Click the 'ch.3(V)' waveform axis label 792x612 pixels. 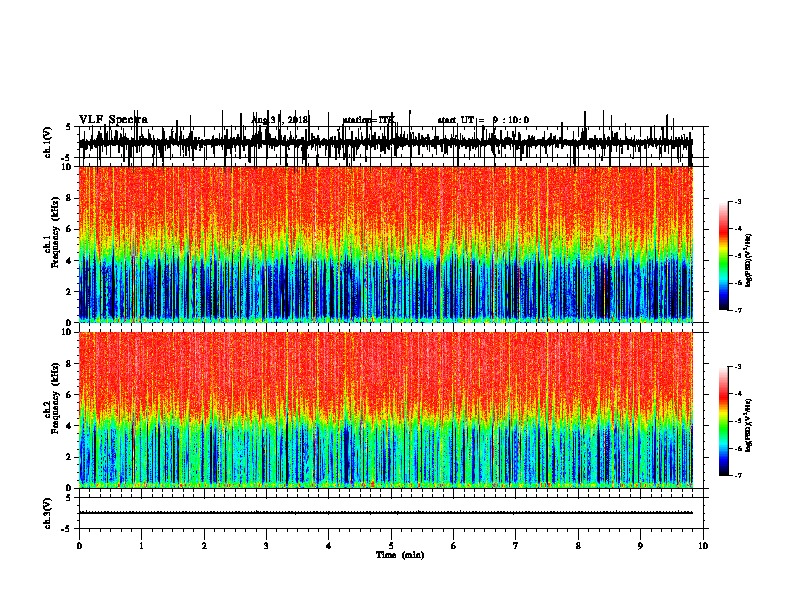point(48,513)
